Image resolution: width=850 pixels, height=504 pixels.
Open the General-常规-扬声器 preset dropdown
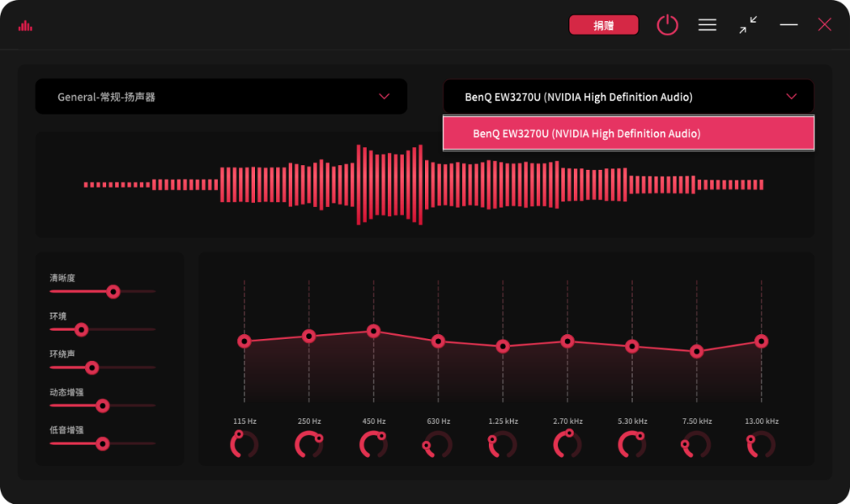pyautogui.click(x=221, y=97)
